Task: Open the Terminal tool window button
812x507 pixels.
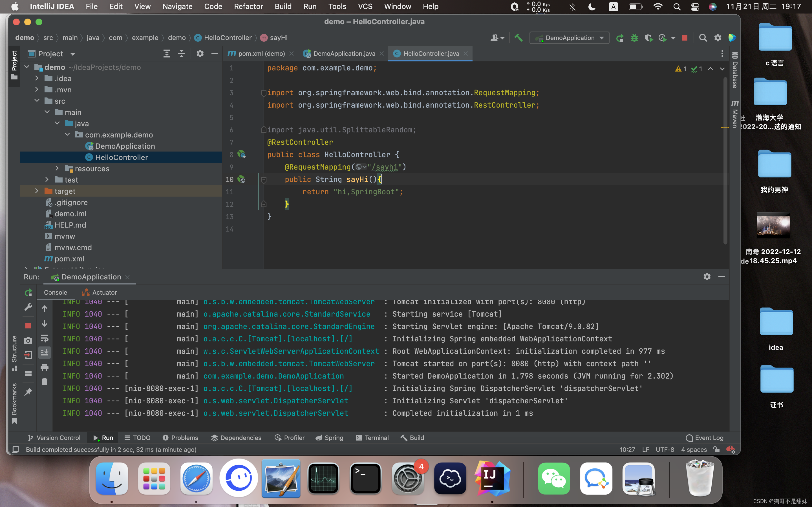Action: 372,438
